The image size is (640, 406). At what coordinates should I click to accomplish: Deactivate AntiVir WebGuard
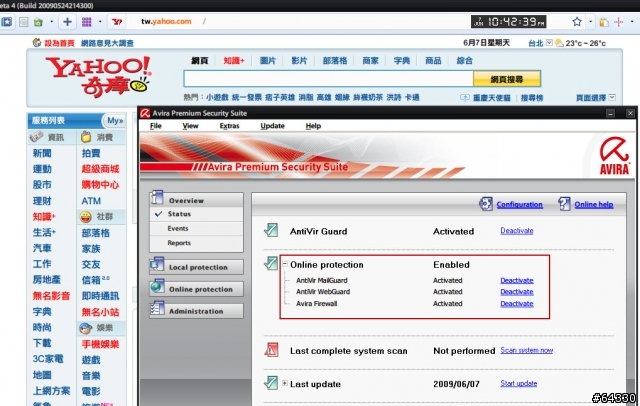click(517, 292)
